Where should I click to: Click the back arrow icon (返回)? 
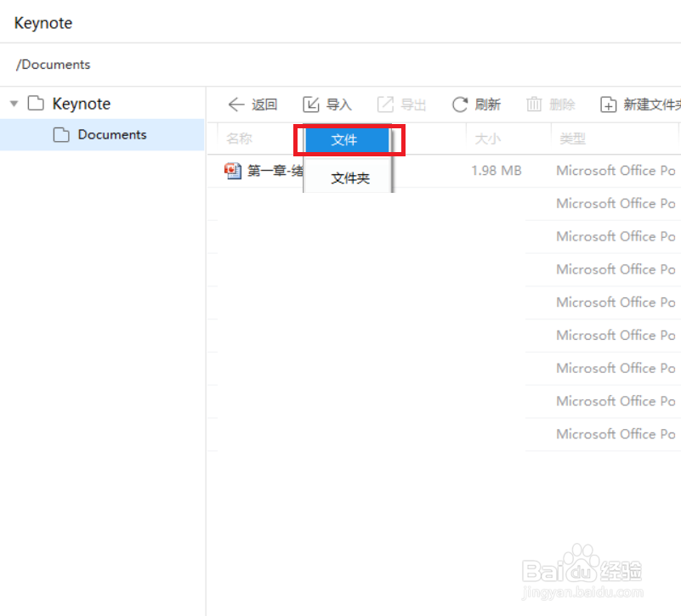tap(236, 105)
